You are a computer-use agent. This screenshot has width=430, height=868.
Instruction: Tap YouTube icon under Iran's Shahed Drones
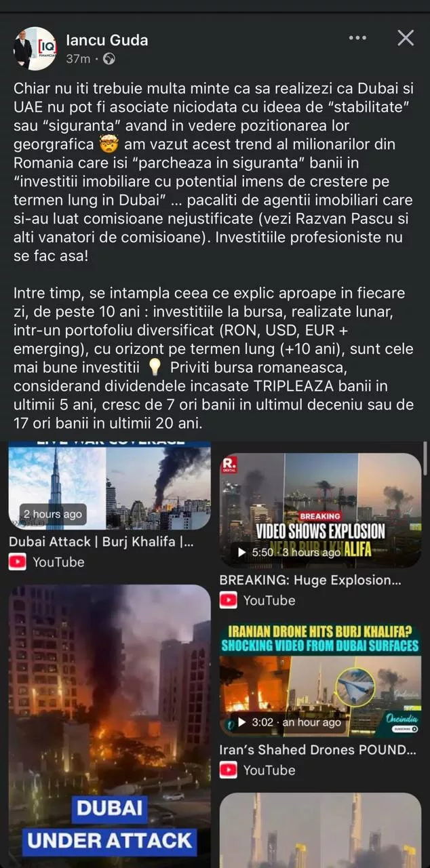tap(229, 770)
